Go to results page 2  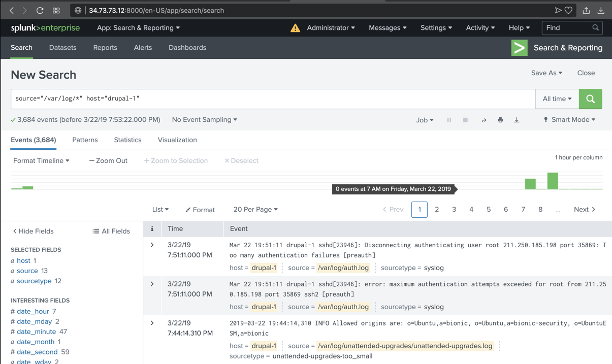[x=437, y=209]
